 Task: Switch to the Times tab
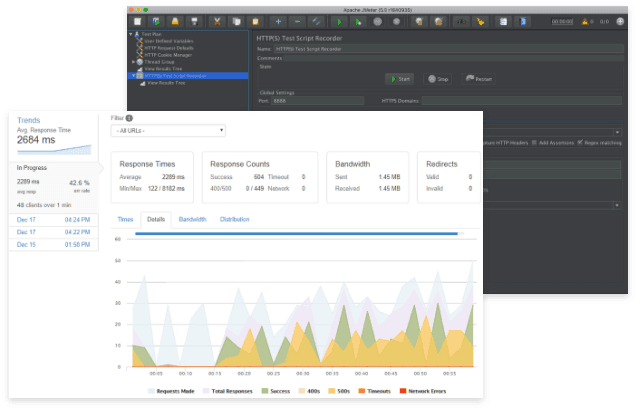(x=126, y=219)
